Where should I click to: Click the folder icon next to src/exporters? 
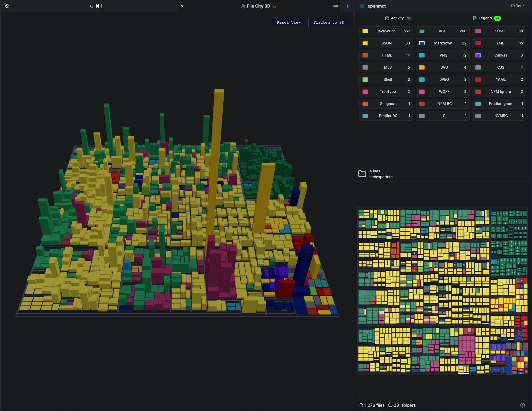click(x=362, y=174)
